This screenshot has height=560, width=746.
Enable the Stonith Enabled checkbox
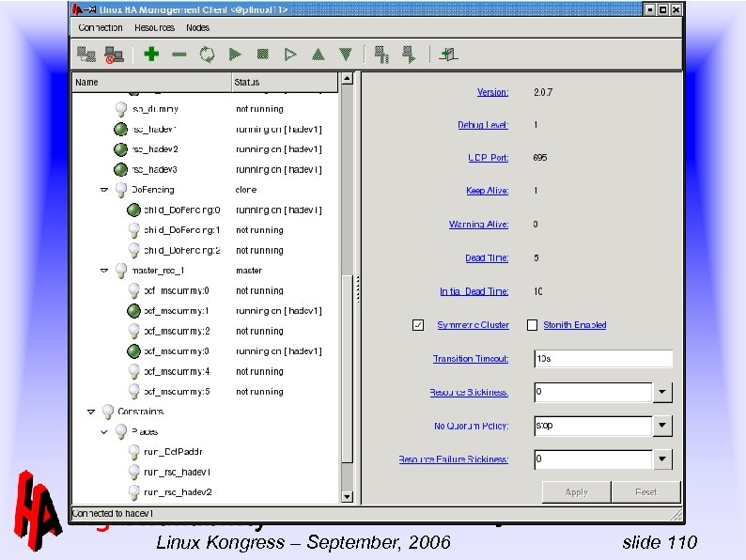tap(532, 325)
